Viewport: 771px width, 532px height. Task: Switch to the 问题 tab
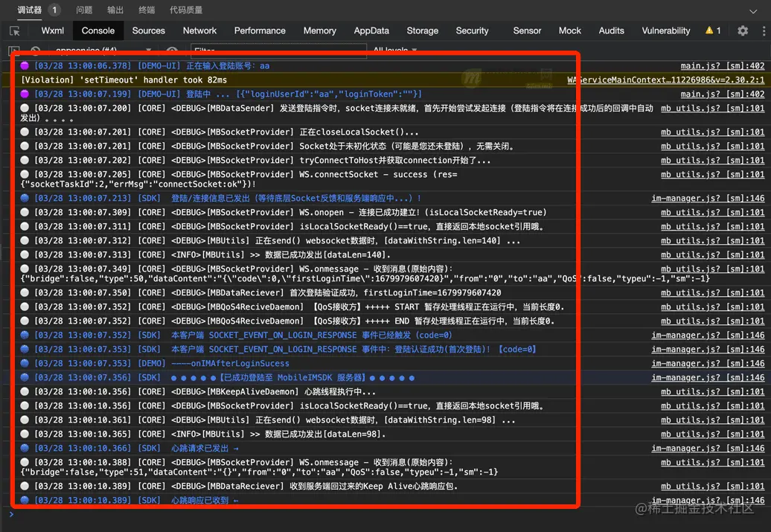point(84,10)
